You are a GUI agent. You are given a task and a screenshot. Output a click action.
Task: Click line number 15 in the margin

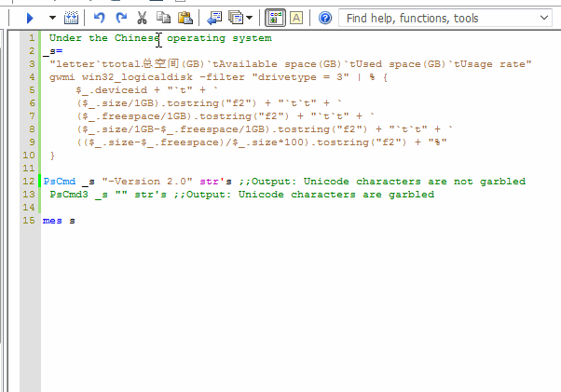(x=29, y=221)
